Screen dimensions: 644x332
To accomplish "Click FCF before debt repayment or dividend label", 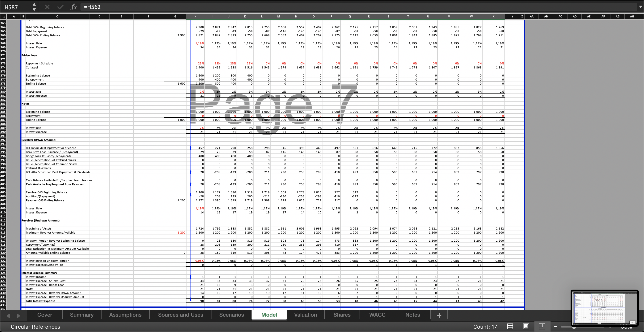I will 51,148.
